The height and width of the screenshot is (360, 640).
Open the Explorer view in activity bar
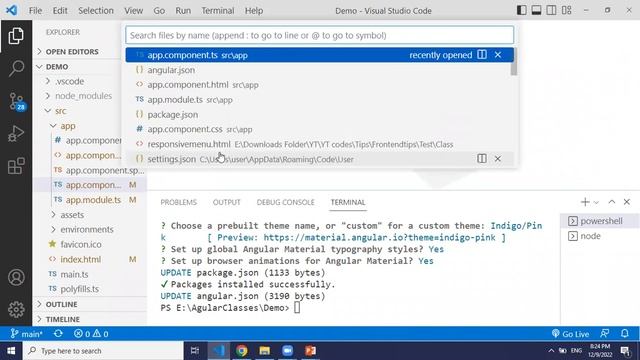click(x=16, y=36)
